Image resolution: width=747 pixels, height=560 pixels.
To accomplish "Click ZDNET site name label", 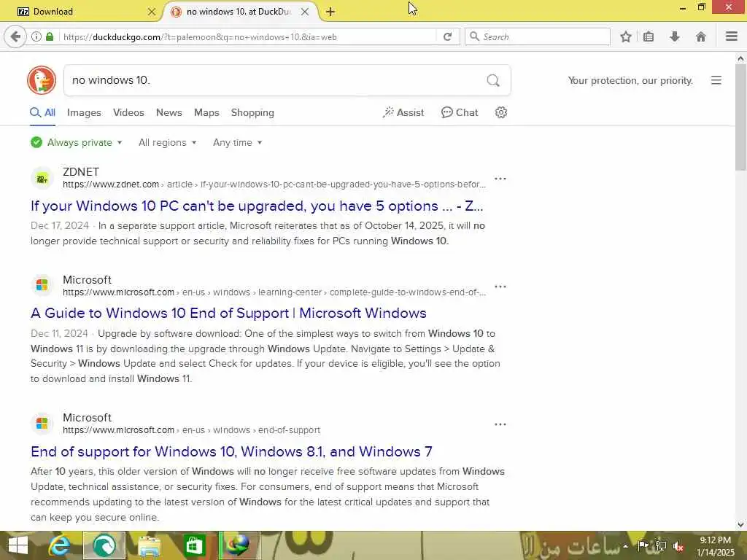I will coord(80,172).
